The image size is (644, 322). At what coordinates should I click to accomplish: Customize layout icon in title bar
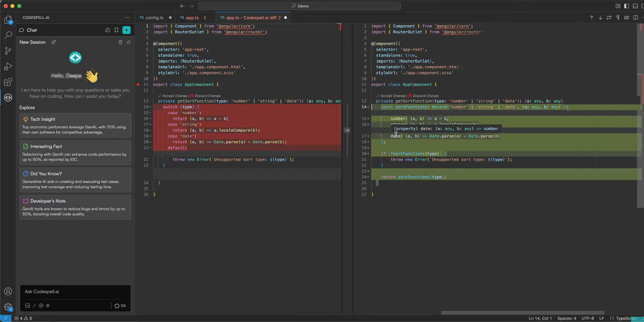618,6
